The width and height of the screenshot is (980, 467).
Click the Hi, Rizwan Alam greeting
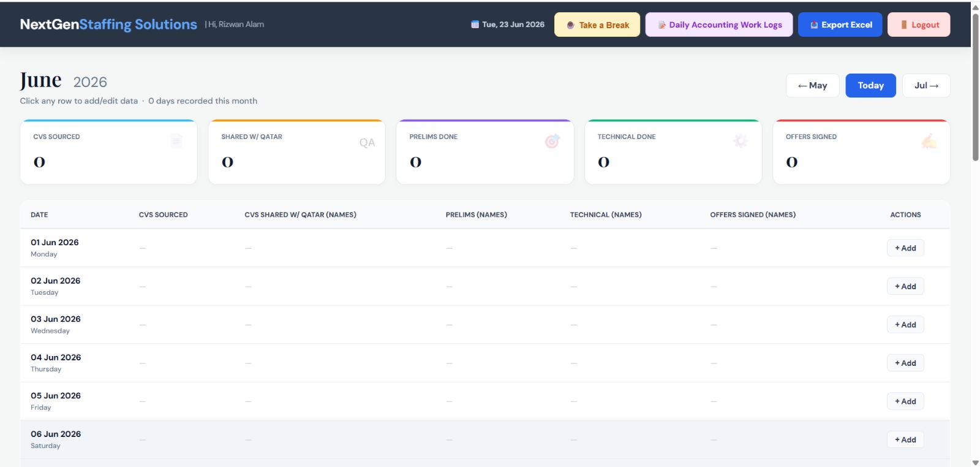point(235,25)
